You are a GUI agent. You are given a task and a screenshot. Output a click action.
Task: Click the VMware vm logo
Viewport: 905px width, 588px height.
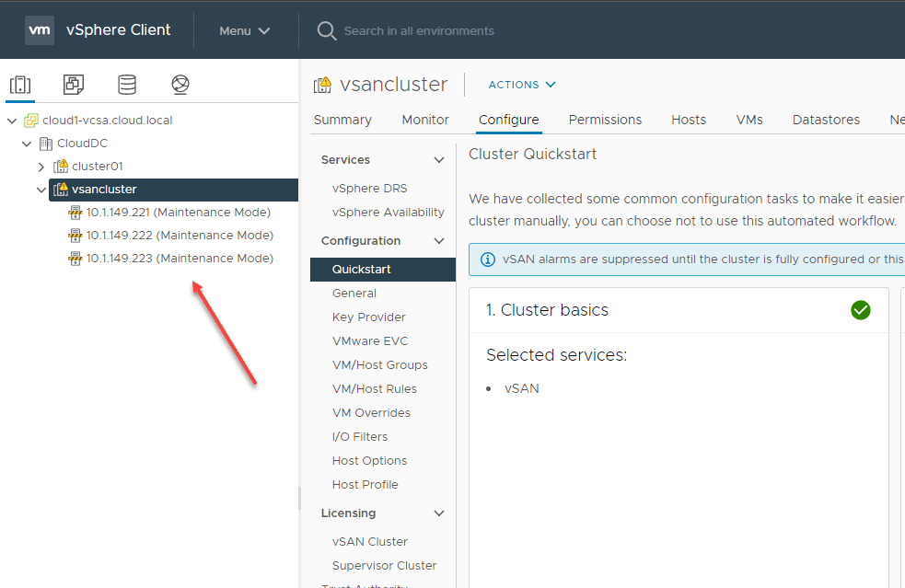40,30
